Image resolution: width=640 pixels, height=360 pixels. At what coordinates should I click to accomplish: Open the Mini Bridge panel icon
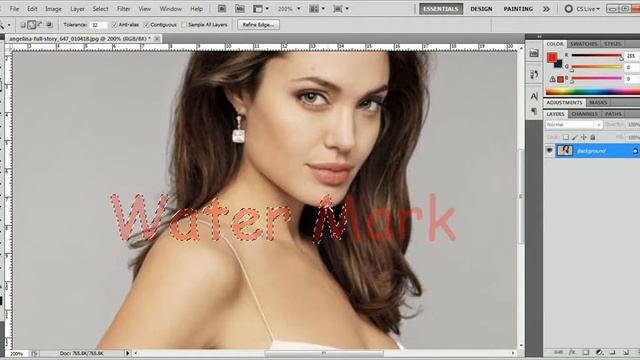pyautogui.click(x=534, y=53)
